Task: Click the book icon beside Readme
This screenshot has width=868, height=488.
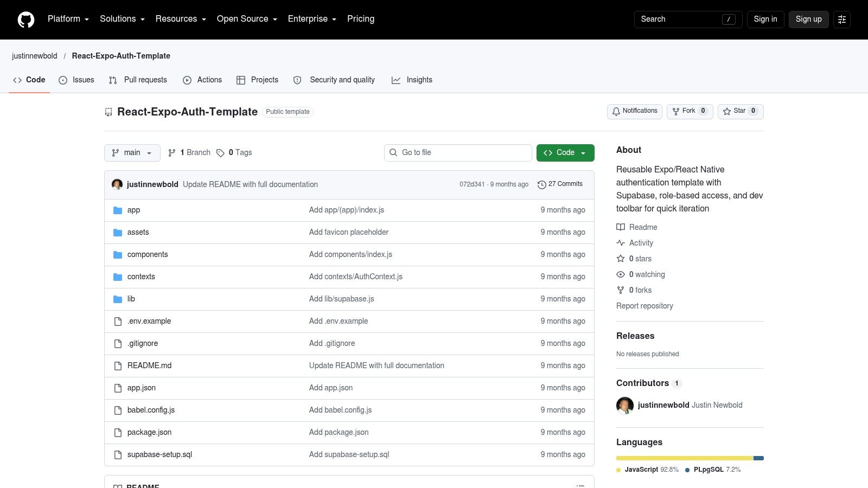Action: [621, 227]
